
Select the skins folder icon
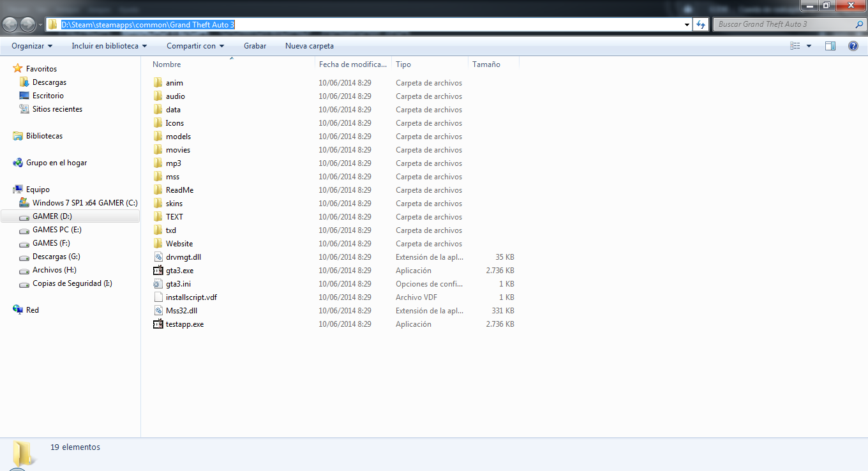pyautogui.click(x=158, y=204)
